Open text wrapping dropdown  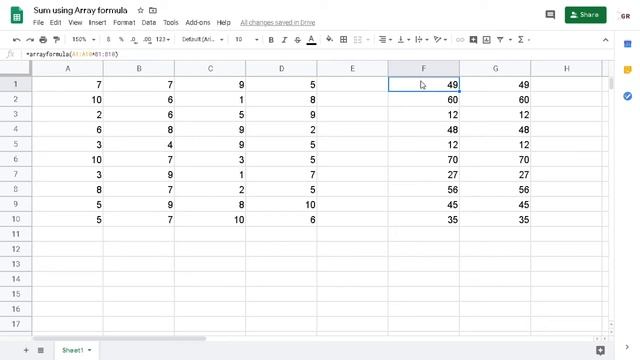(421, 40)
